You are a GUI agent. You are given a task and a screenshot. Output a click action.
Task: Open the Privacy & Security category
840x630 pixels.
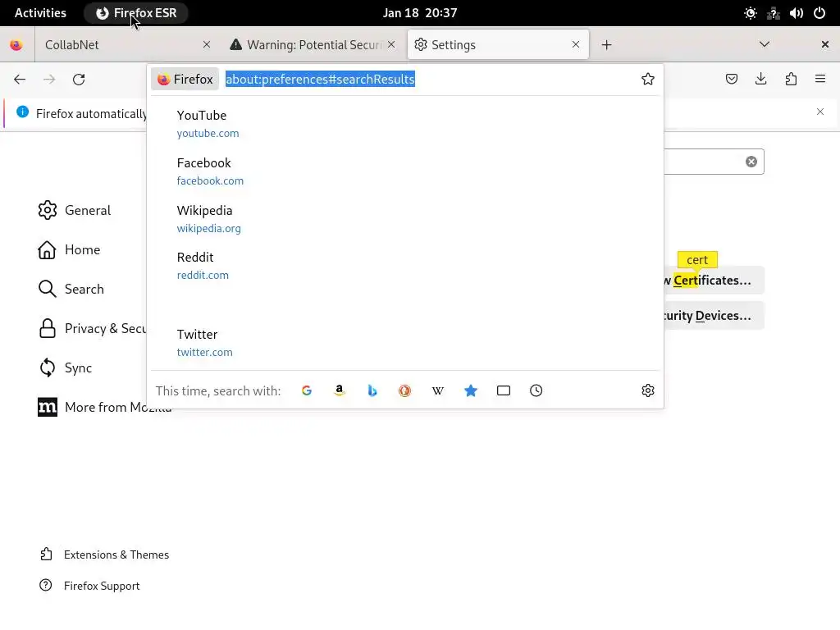coord(92,328)
